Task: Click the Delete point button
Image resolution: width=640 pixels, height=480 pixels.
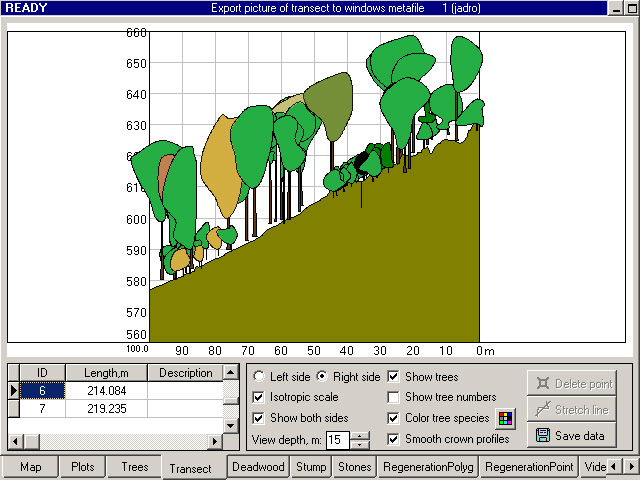Action: (x=571, y=384)
